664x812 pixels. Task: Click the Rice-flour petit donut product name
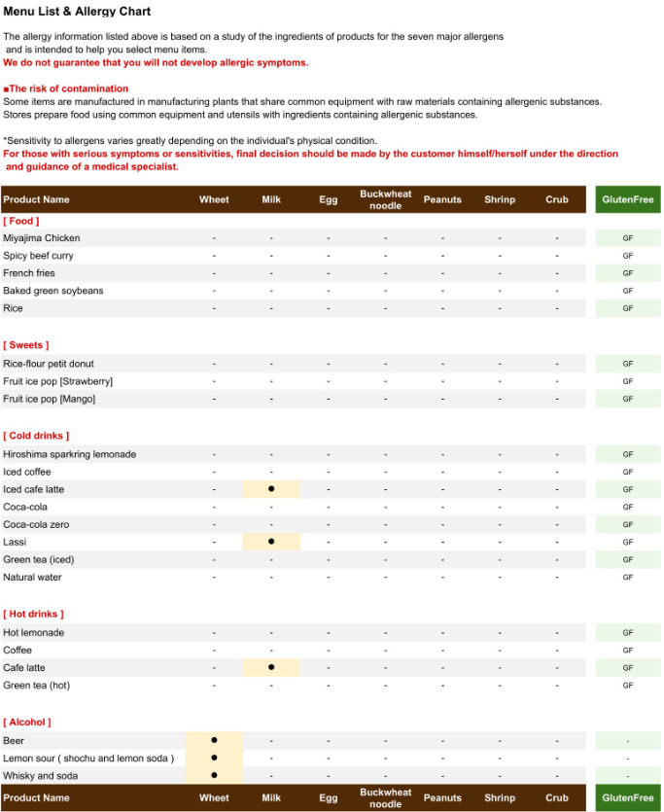[49, 364]
